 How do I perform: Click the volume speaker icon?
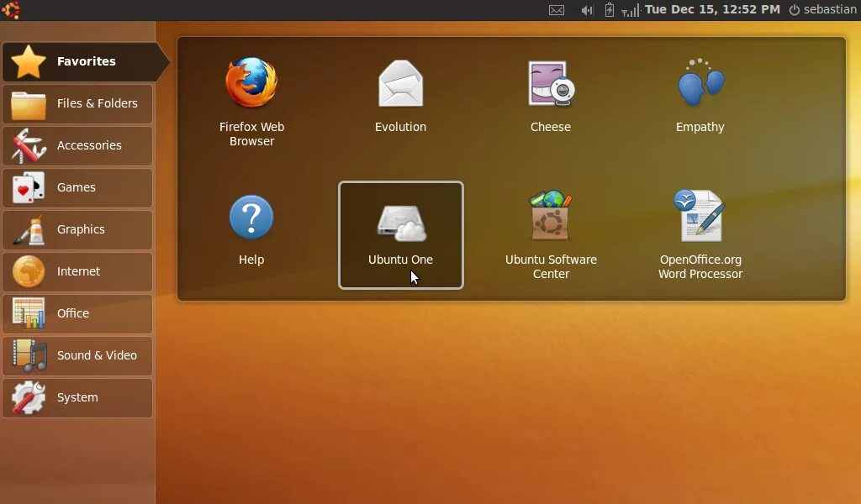(587, 10)
